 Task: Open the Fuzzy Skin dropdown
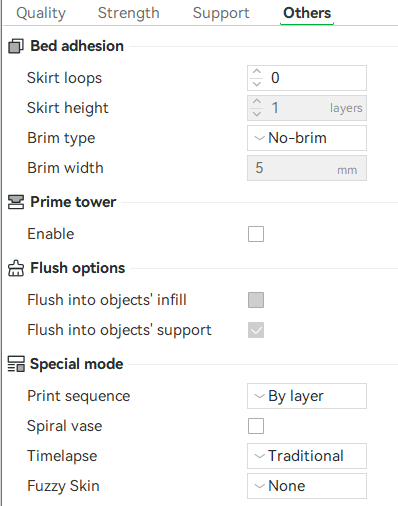[x=307, y=486]
